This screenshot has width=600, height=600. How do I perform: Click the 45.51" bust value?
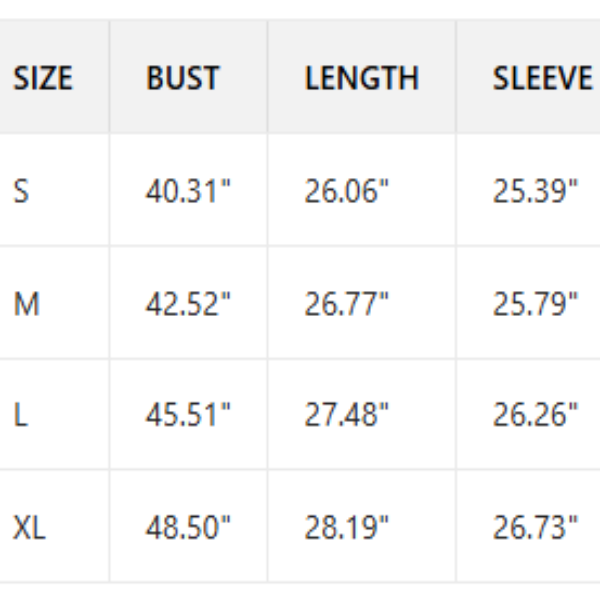point(188,415)
